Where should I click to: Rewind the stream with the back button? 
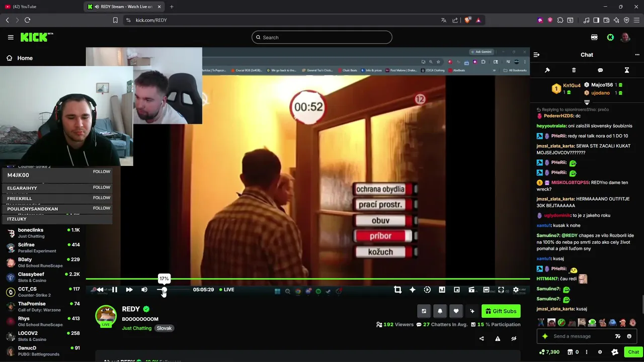point(100,290)
